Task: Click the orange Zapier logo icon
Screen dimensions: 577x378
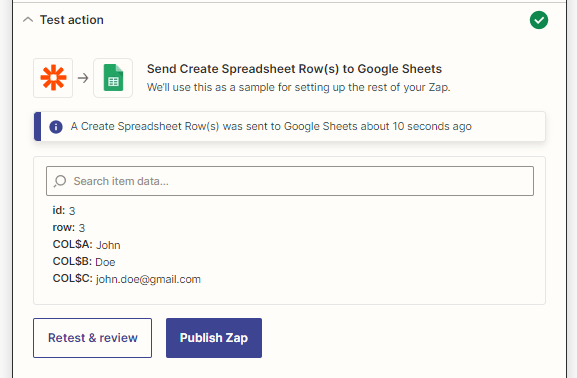Action: click(x=53, y=78)
